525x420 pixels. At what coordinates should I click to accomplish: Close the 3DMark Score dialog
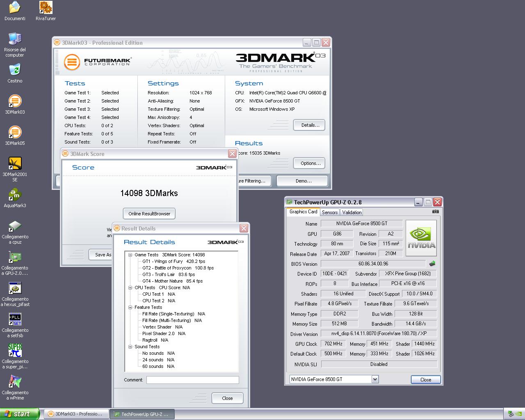(x=233, y=154)
